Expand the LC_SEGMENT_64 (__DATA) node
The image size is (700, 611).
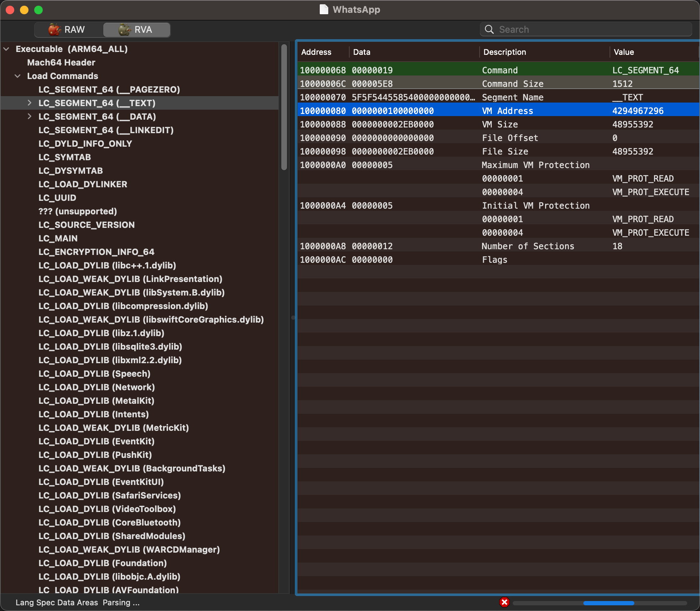[30, 116]
